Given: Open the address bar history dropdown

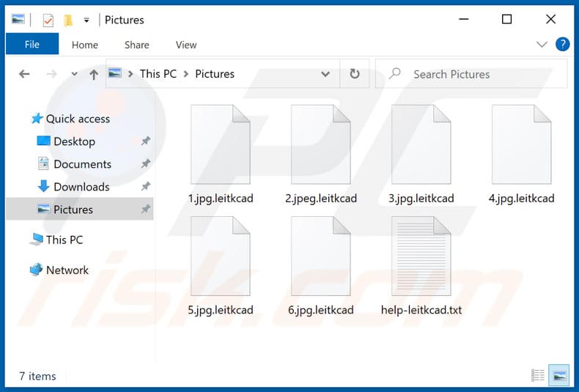Looking at the screenshot, I should [325, 74].
